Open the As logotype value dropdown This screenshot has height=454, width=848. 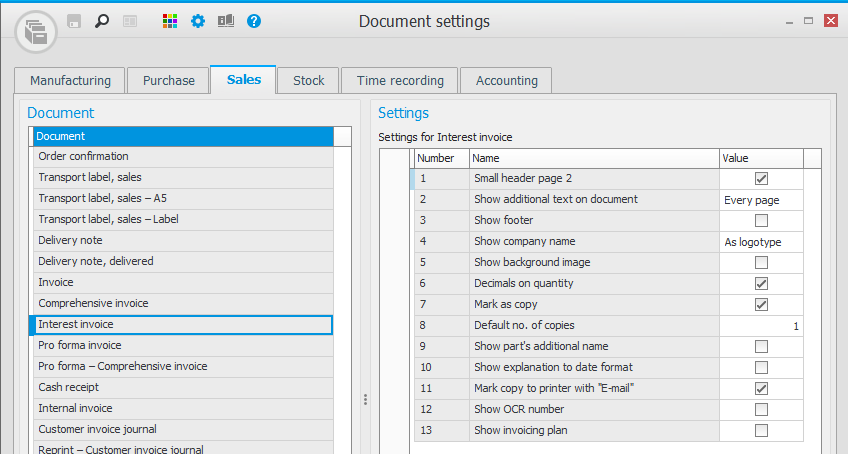click(x=761, y=242)
